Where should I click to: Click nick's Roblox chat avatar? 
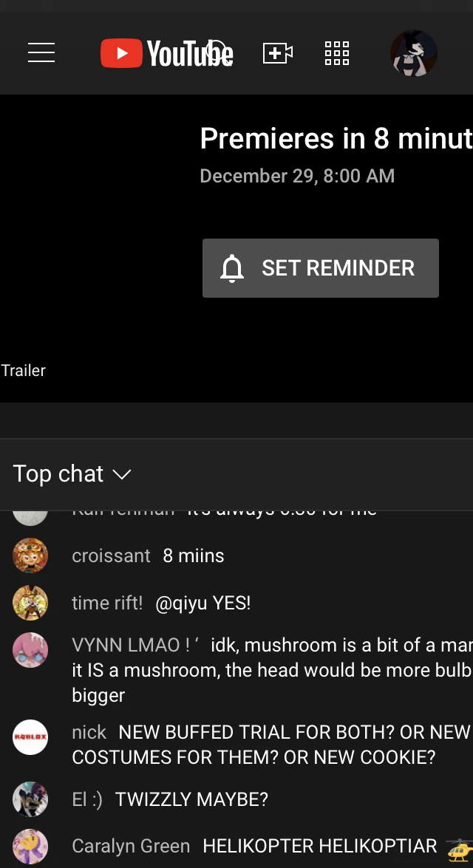30,737
